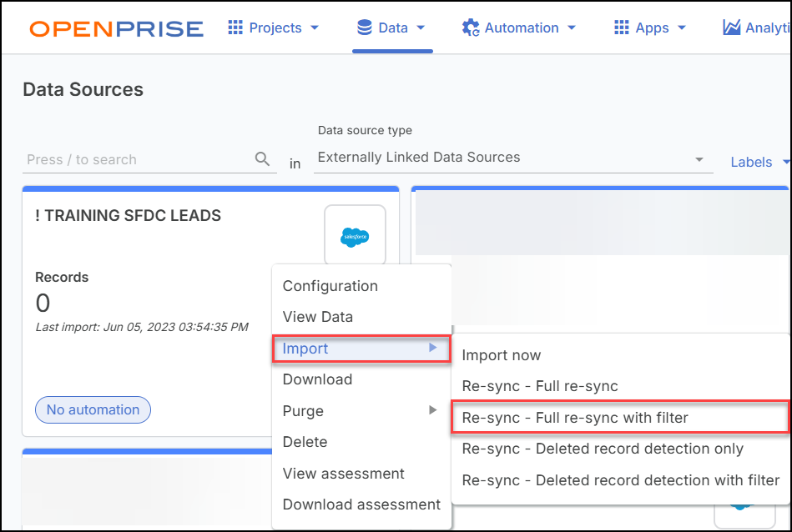Open the Labels dropdown
The image size is (792, 532).
click(x=759, y=162)
